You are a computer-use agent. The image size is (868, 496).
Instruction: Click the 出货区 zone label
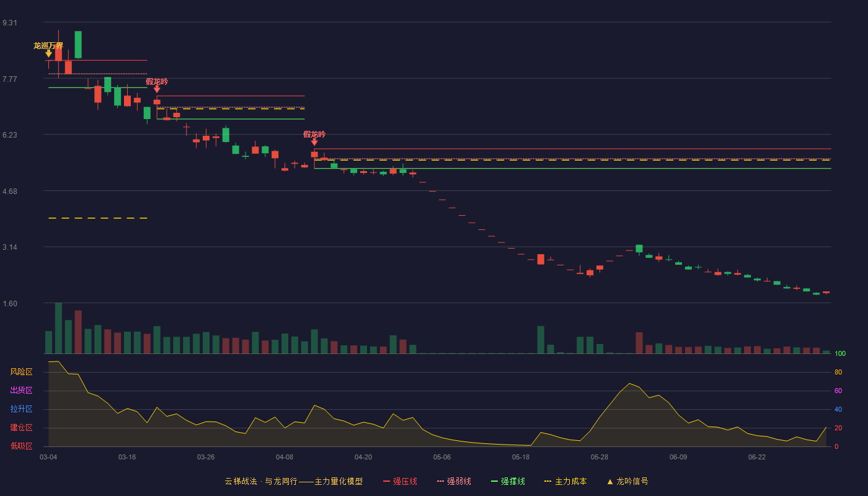[x=21, y=391]
